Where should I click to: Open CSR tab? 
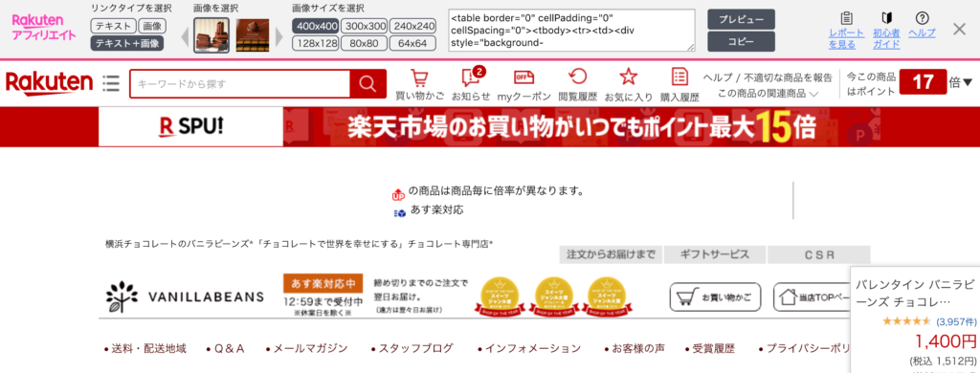coord(819,254)
